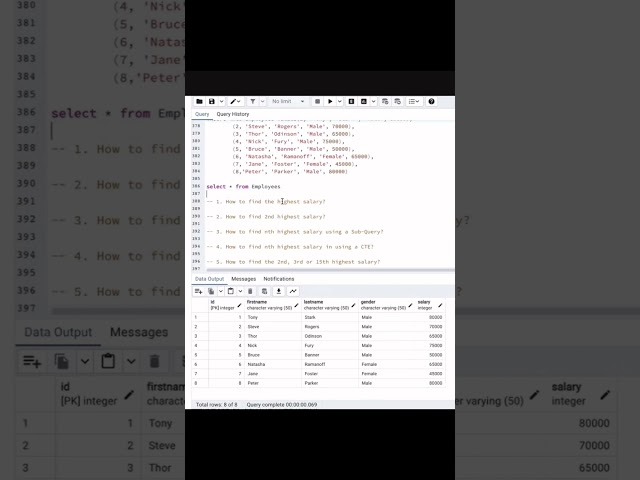The height and width of the screenshot is (480, 640).
Task: Click the Query complete status message
Action: tap(282, 405)
